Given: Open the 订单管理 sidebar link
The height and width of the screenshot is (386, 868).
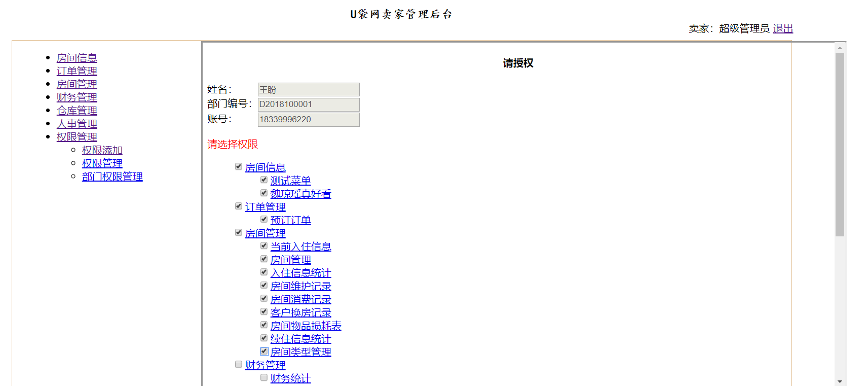Looking at the screenshot, I should 77,71.
